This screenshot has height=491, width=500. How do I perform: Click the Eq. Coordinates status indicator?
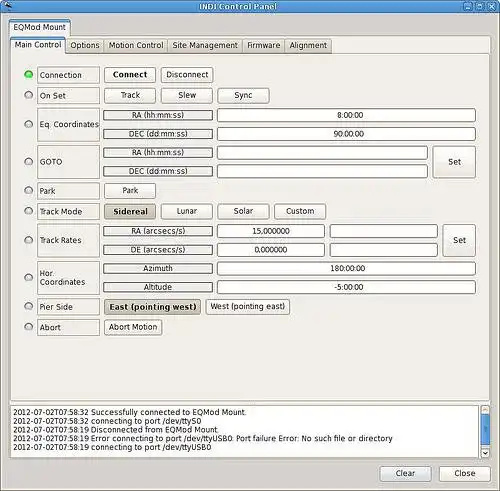[29, 124]
